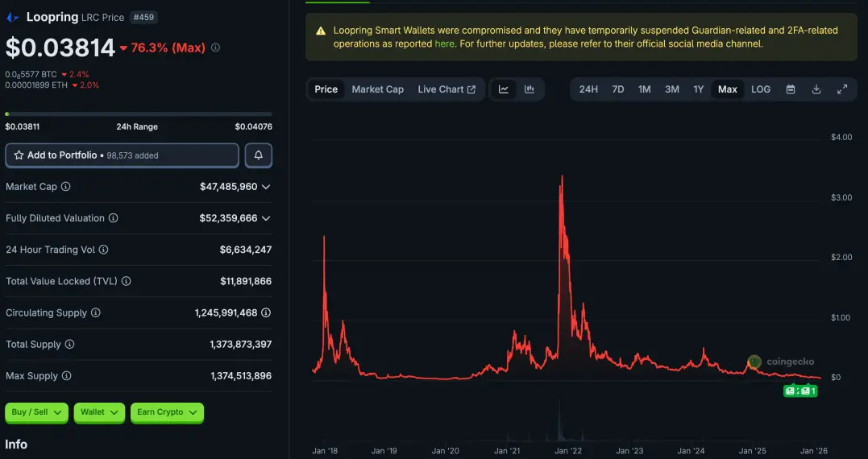Open Earn Crypto dropdown

click(167, 412)
